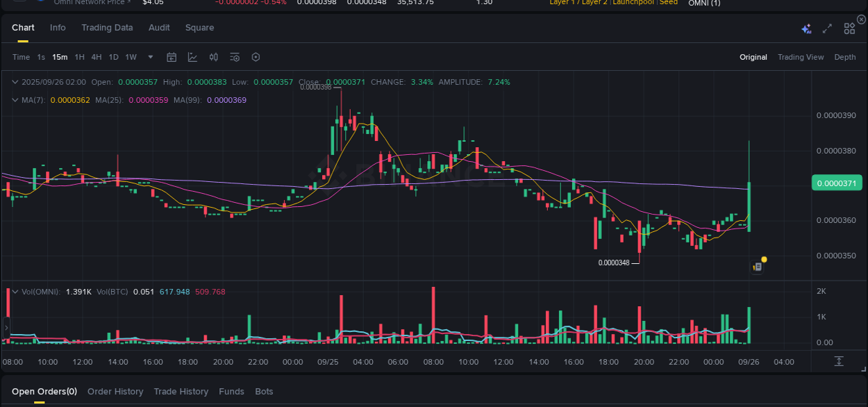This screenshot has width=868, height=407.
Task: Open the indicator settings icon
Action: pos(235,57)
